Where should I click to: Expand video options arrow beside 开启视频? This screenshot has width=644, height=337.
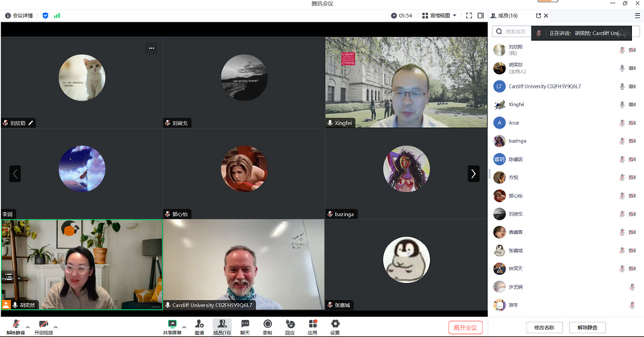(56, 327)
